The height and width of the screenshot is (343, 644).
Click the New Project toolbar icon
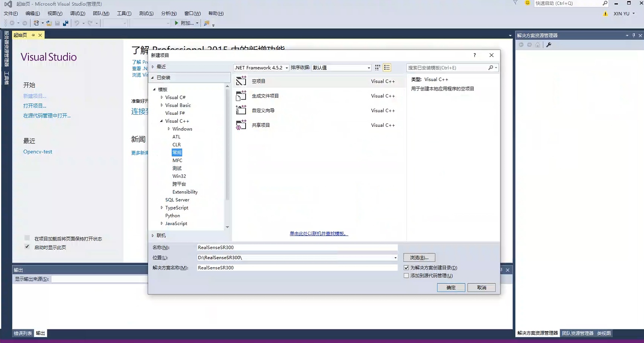pos(36,23)
